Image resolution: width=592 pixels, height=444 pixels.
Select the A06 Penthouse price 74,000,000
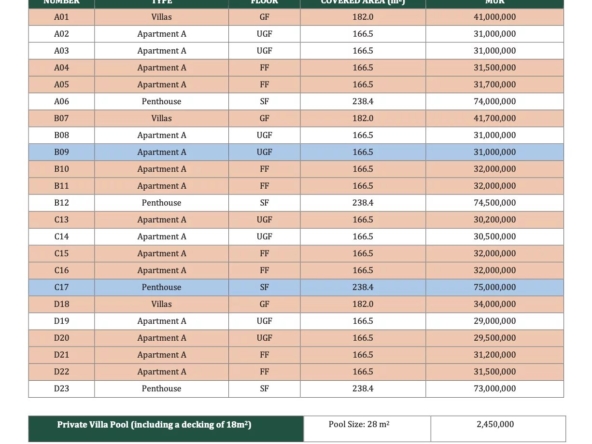(x=495, y=102)
